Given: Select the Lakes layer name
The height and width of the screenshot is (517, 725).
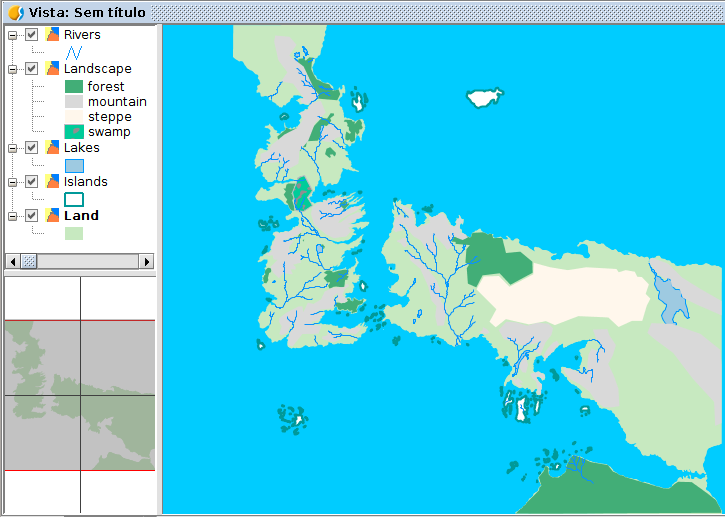Looking at the screenshot, I should click(x=81, y=148).
